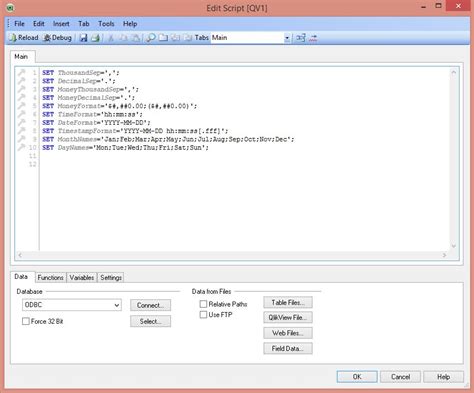Click the Connect... button
Screen dimensions: 474x393
(150, 305)
